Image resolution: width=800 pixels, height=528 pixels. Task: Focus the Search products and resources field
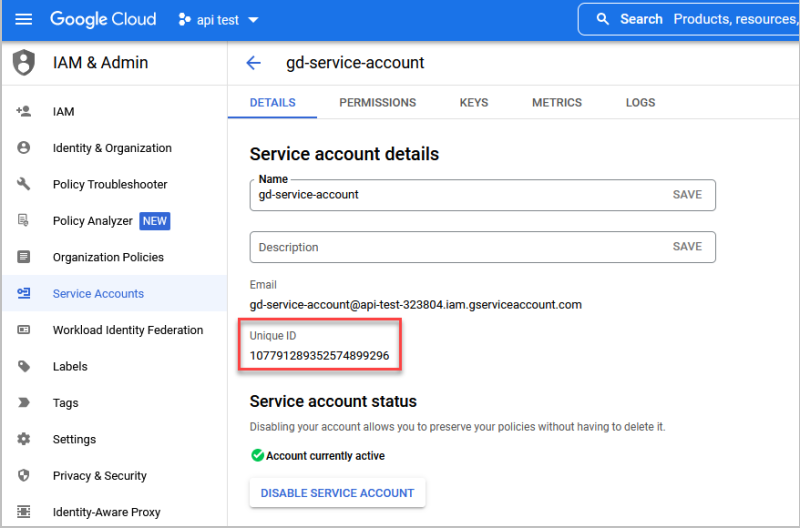click(689, 19)
